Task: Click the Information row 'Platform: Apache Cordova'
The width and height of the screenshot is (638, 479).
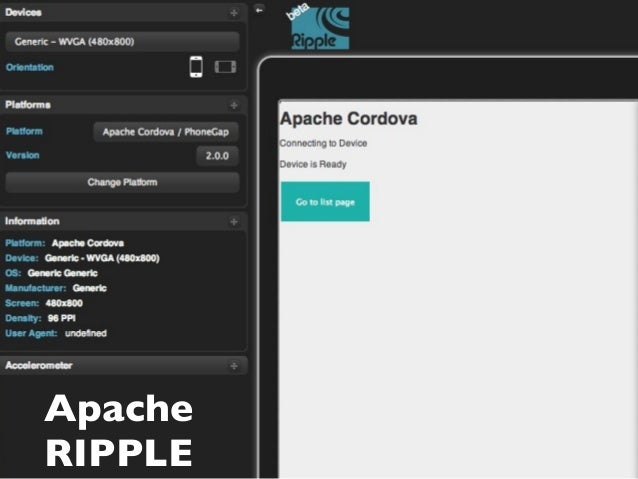Action: [64, 243]
